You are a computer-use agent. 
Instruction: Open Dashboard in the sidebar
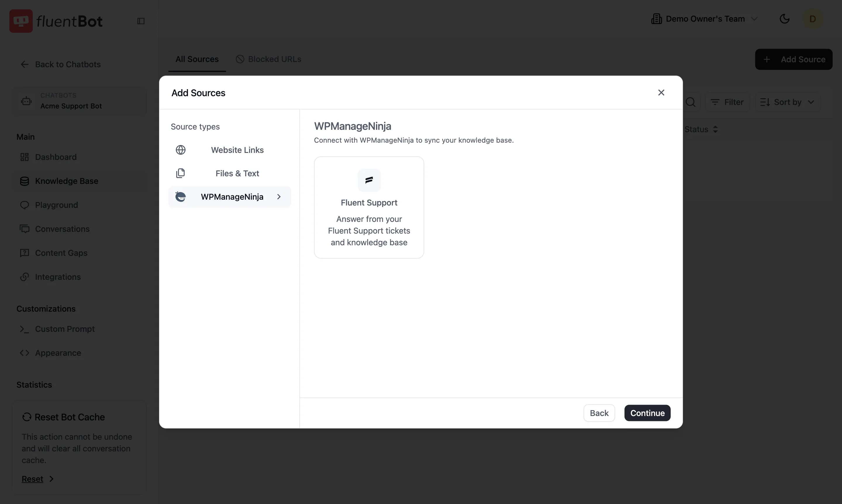pos(79,157)
